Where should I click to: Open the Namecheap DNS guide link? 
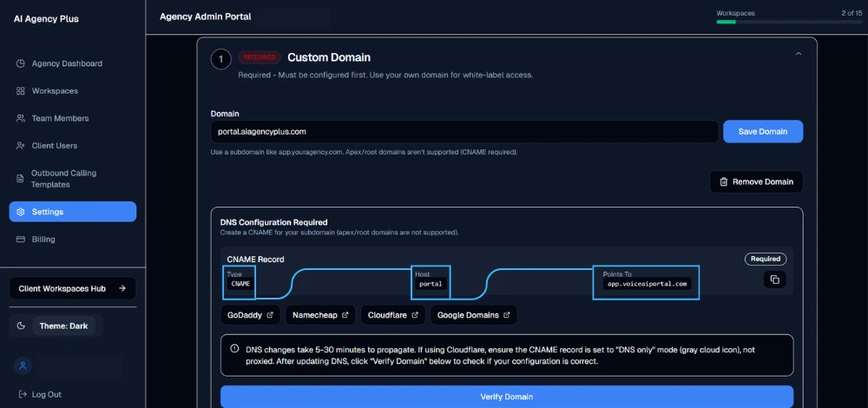pyautogui.click(x=320, y=315)
